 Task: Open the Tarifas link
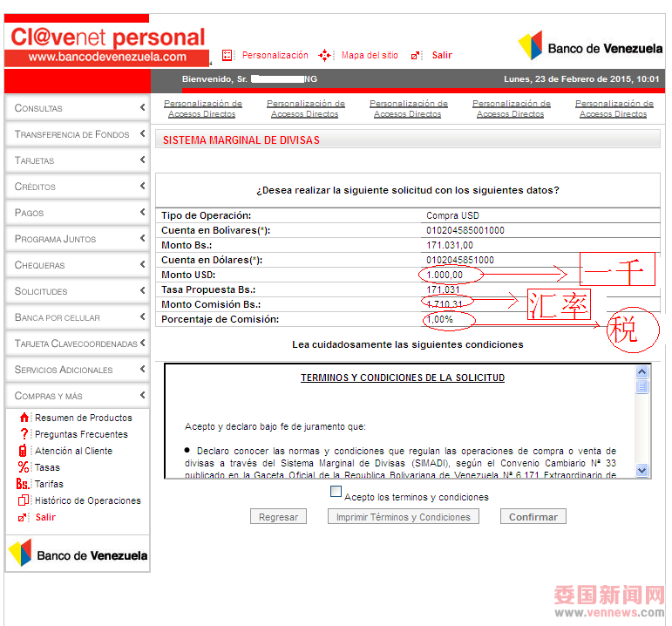pyautogui.click(x=50, y=484)
